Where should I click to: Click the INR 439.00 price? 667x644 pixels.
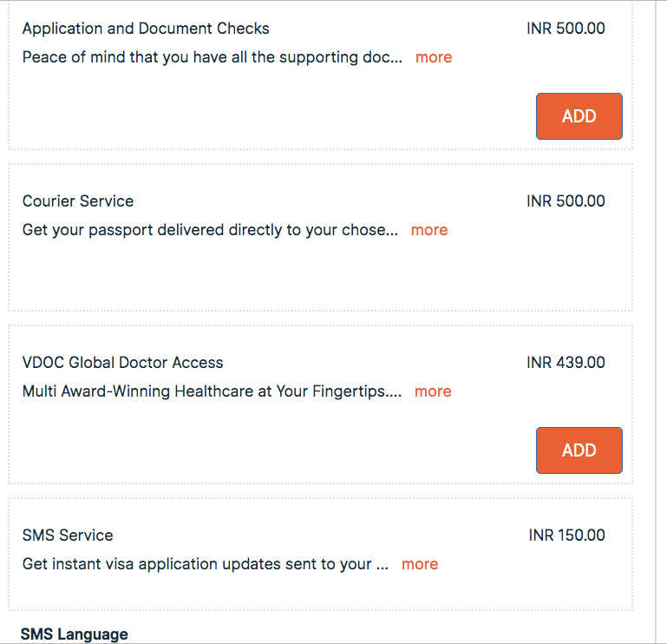(x=566, y=363)
